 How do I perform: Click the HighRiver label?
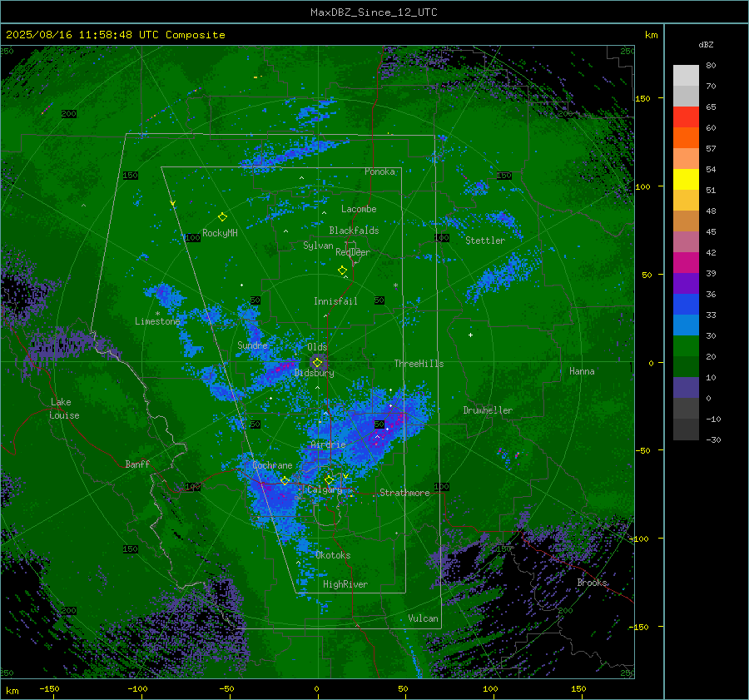click(x=345, y=584)
